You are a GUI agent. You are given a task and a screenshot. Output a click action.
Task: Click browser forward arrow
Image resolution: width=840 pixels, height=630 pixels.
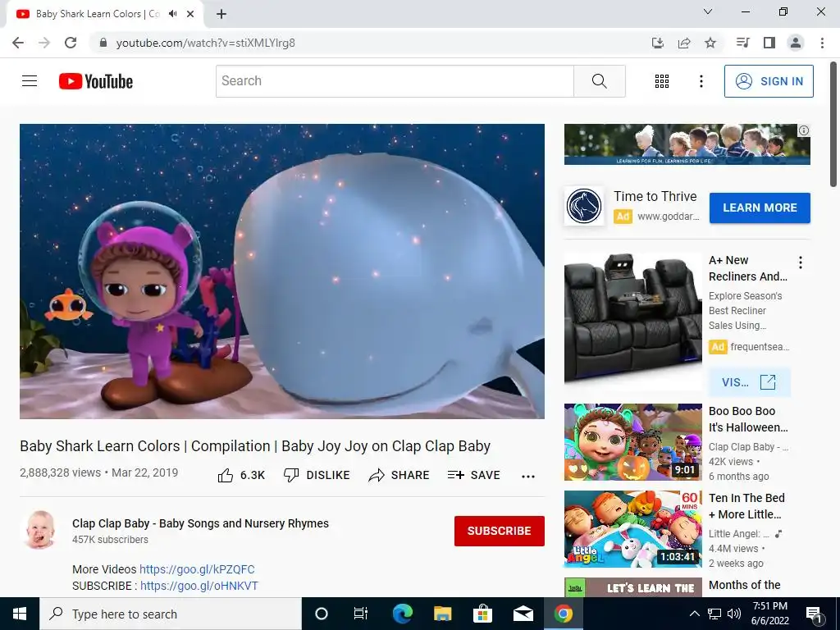coord(44,43)
